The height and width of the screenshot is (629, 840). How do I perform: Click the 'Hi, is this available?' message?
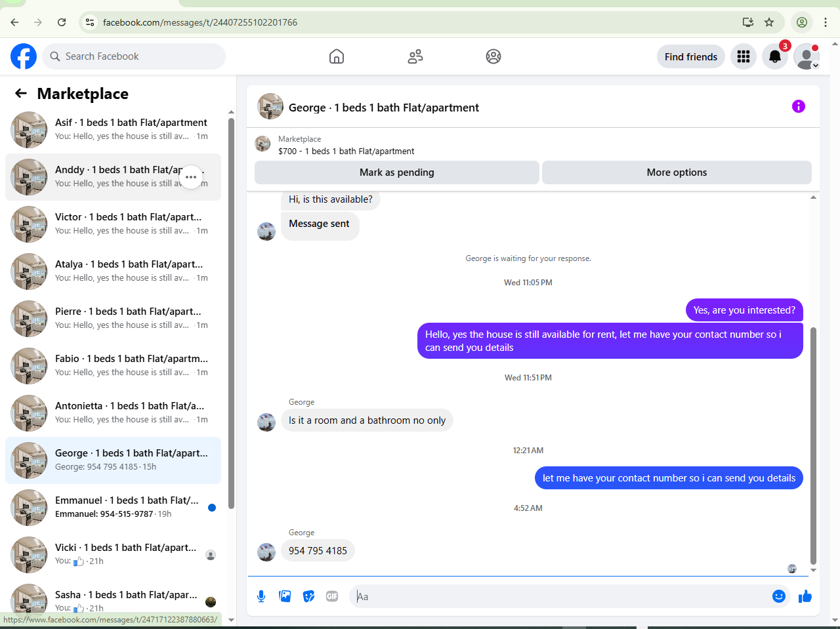click(x=331, y=199)
